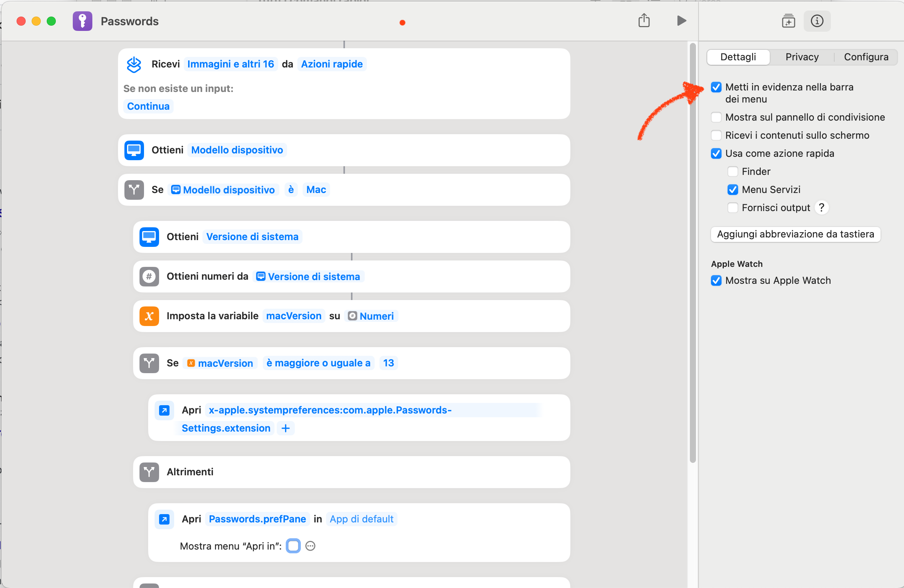The width and height of the screenshot is (904, 588).
Task: Open help for Fornisci output
Action: 821,208
